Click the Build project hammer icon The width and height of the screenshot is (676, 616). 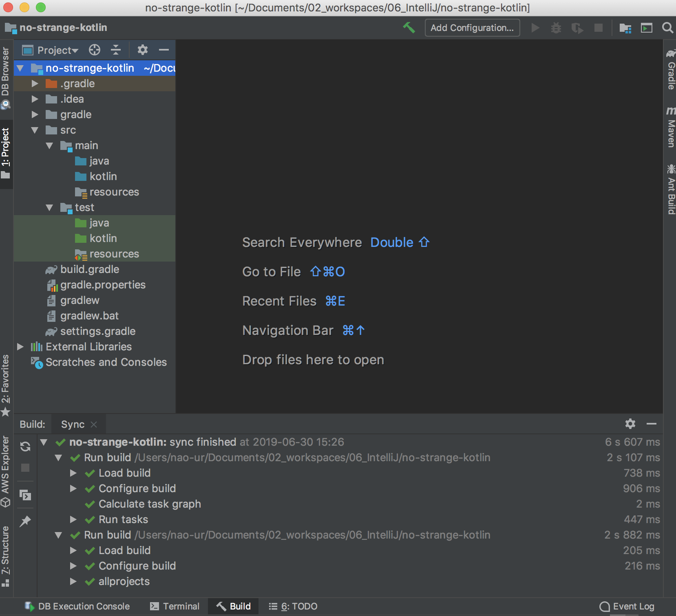[x=409, y=28]
